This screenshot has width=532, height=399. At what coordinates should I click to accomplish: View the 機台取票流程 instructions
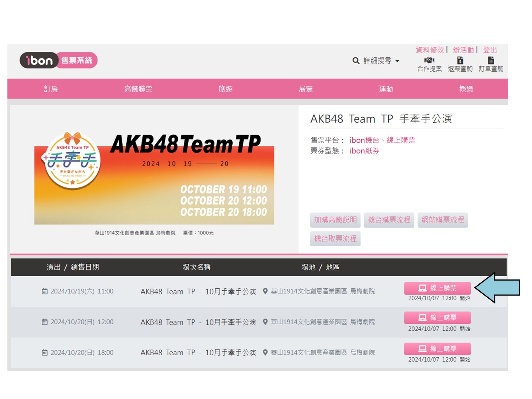tap(335, 239)
